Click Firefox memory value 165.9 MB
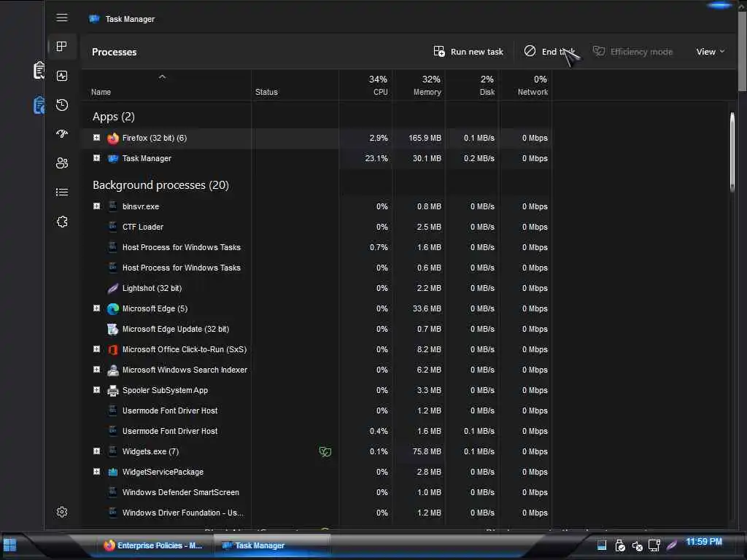Viewport: 747px width, 560px height. (425, 138)
